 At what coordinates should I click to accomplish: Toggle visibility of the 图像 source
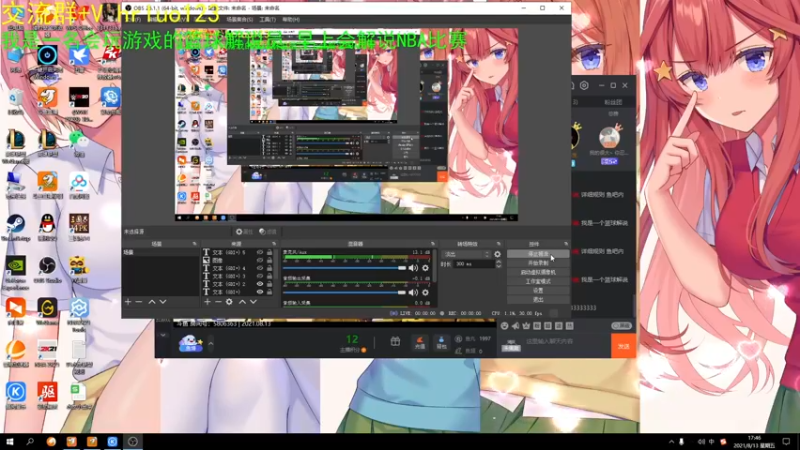(260, 260)
